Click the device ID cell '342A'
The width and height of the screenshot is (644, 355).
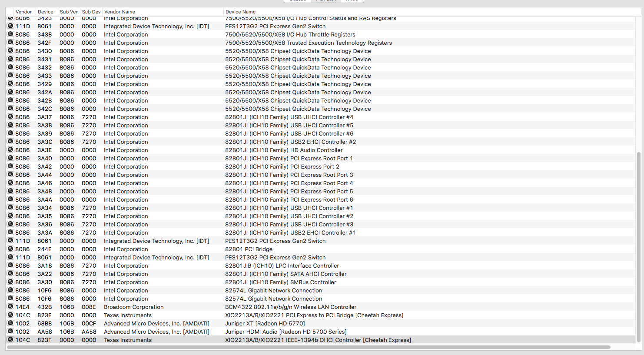44,92
